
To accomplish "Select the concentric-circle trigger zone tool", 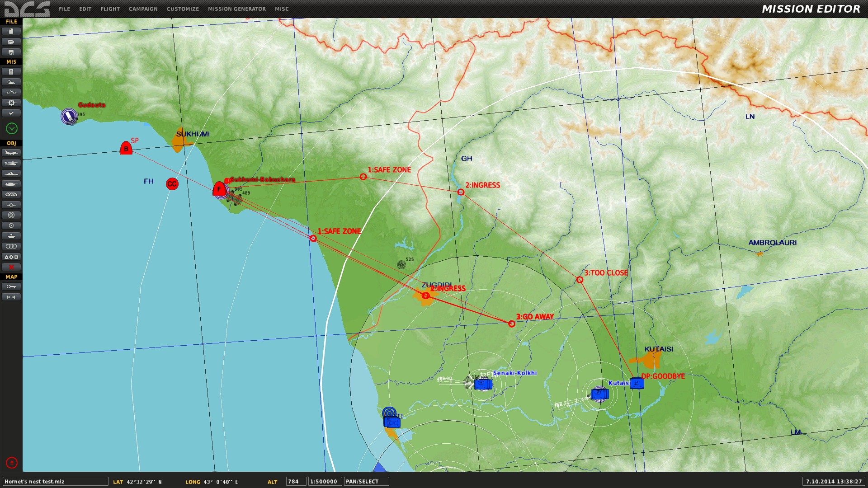I will (x=11, y=215).
